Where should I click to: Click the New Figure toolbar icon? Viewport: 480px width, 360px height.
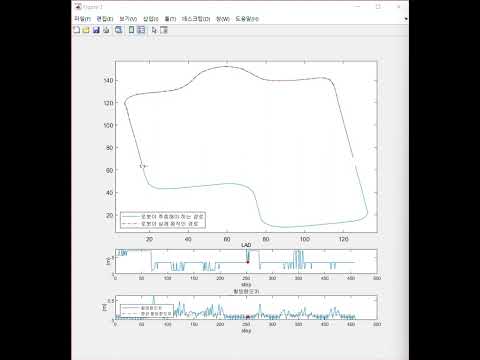pyautogui.click(x=77, y=30)
